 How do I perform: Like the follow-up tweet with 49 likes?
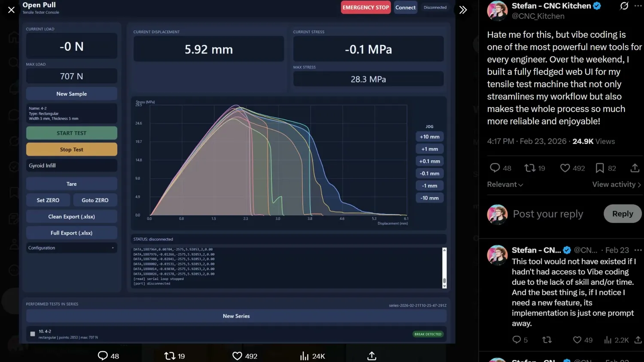pos(577,340)
